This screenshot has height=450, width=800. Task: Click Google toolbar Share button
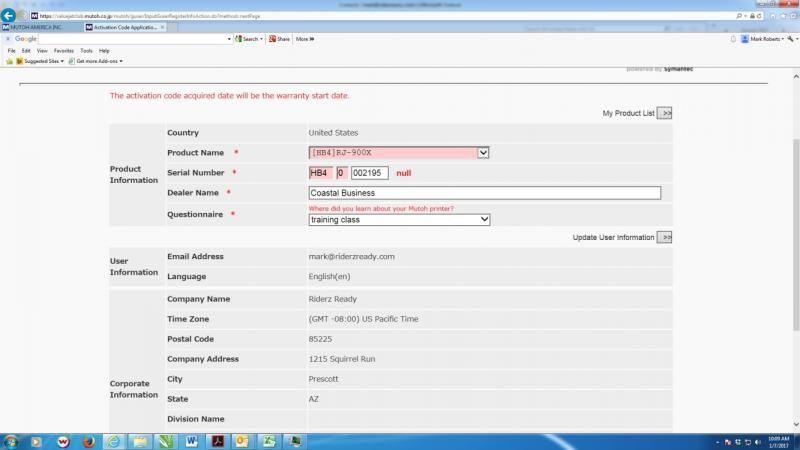[x=279, y=39]
